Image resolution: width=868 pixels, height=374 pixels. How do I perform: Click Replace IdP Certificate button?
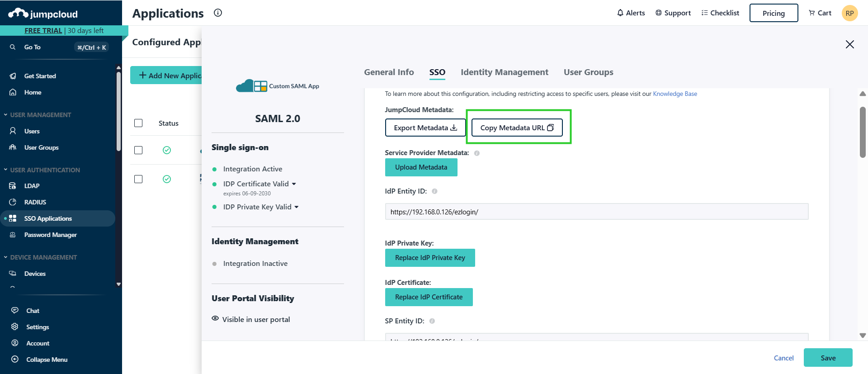(x=429, y=297)
